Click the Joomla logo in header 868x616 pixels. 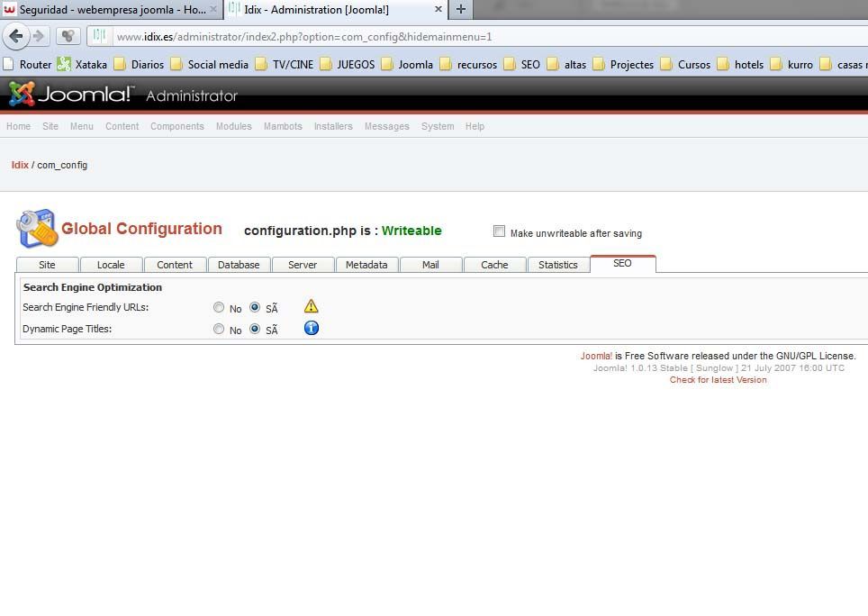click(71, 94)
